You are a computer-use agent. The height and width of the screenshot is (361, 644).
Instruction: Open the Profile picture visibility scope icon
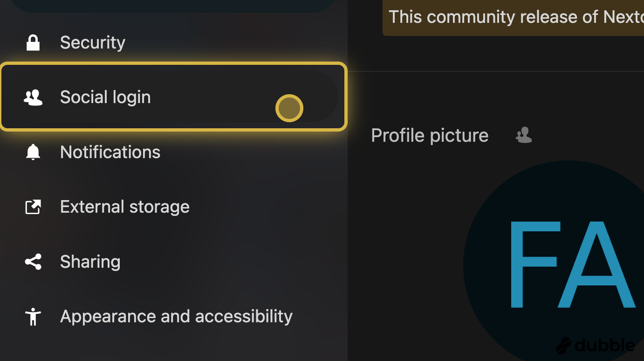[524, 135]
